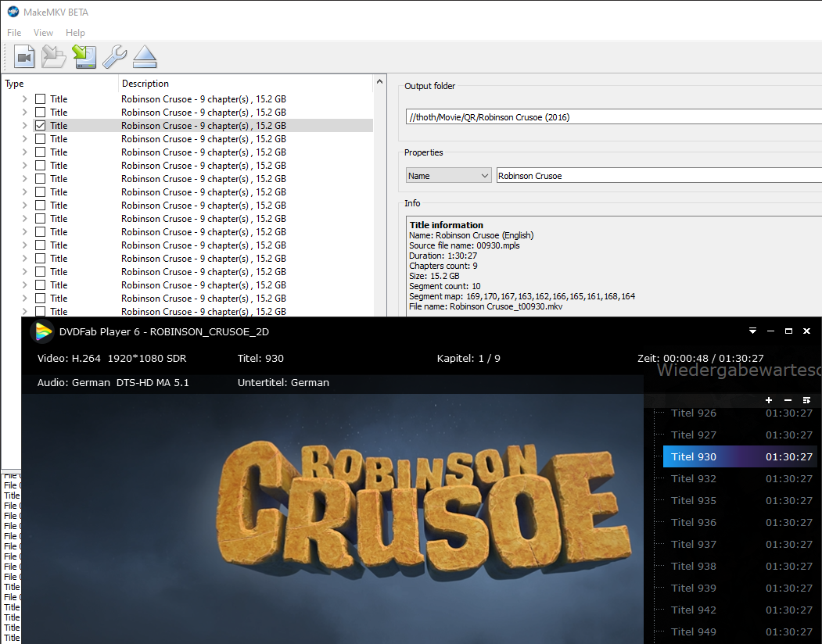Open the Name properties dropdown
This screenshot has height=644, width=822.
pyautogui.click(x=448, y=176)
